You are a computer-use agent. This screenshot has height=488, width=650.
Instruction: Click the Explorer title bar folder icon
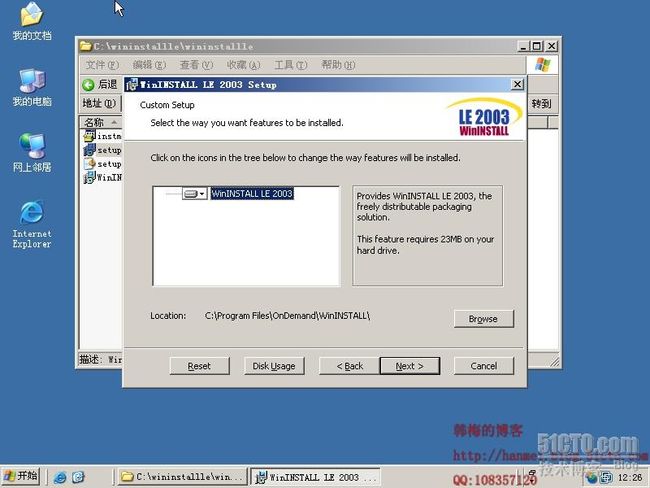(85, 46)
